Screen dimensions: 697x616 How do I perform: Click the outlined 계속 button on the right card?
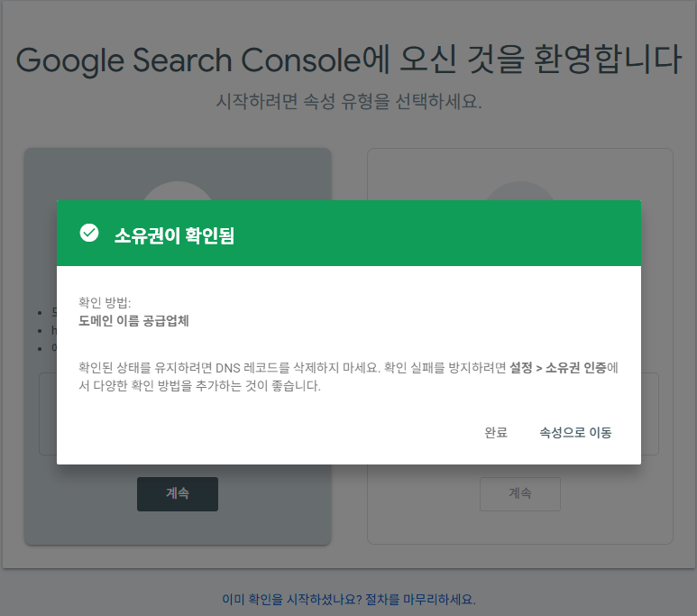tap(520, 493)
